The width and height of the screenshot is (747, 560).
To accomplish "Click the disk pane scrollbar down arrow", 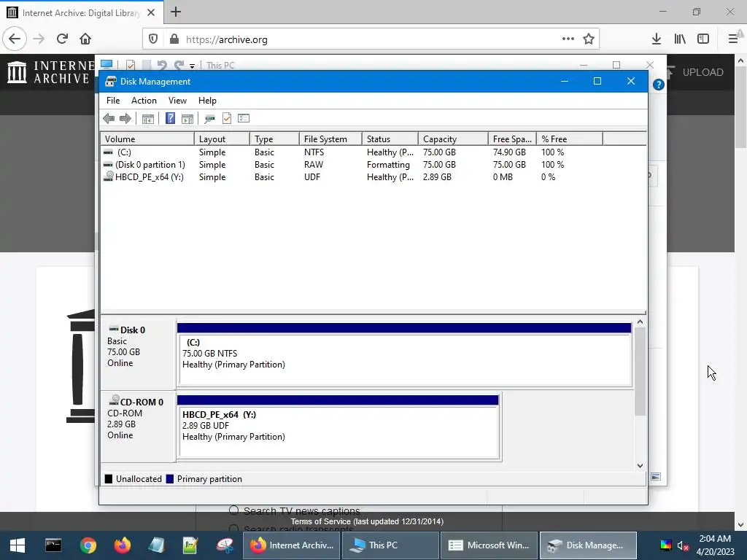I will [640, 466].
